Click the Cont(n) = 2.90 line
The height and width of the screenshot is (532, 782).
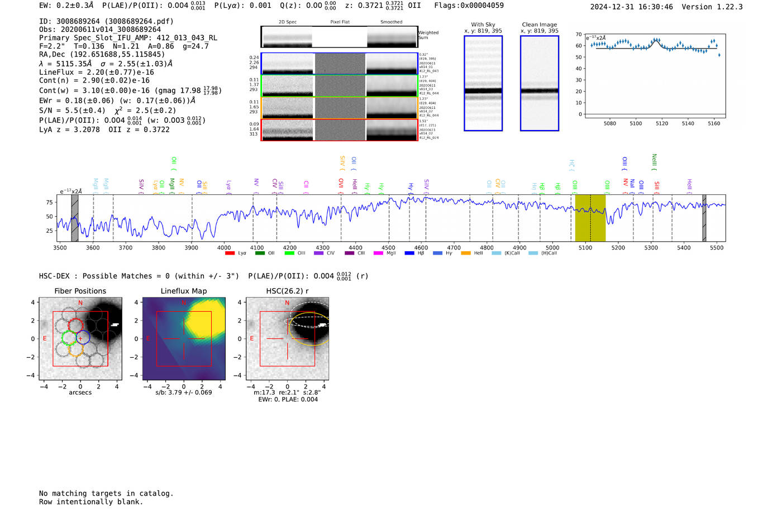tap(94, 80)
